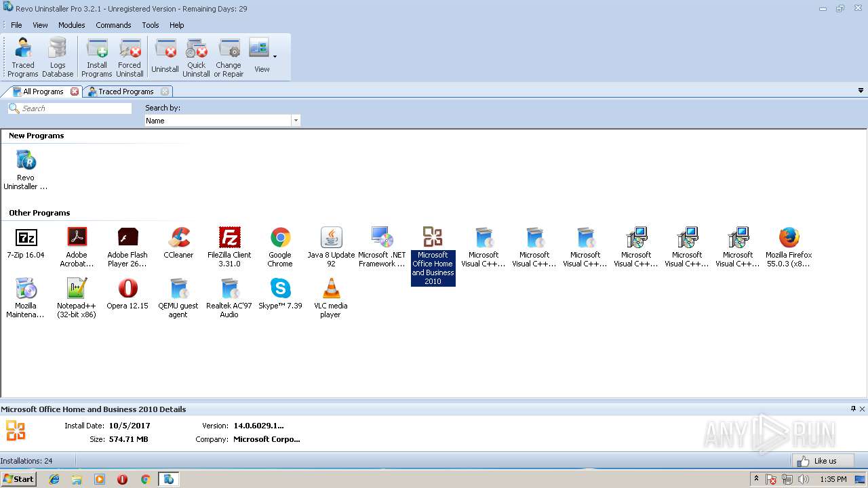The height and width of the screenshot is (488, 868).
Task: Open the Modules menu
Action: tap(71, 25)
